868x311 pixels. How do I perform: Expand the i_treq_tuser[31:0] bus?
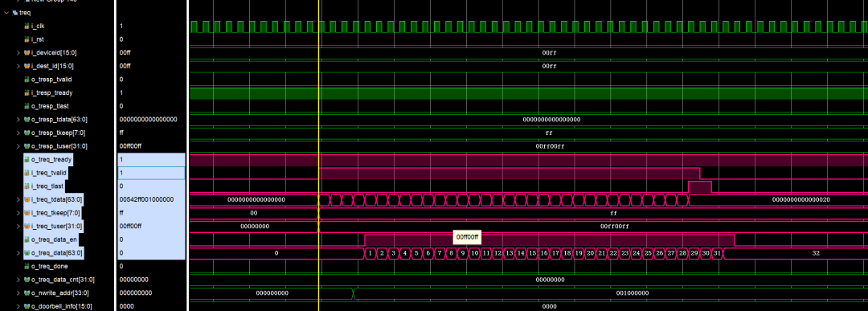18,226
